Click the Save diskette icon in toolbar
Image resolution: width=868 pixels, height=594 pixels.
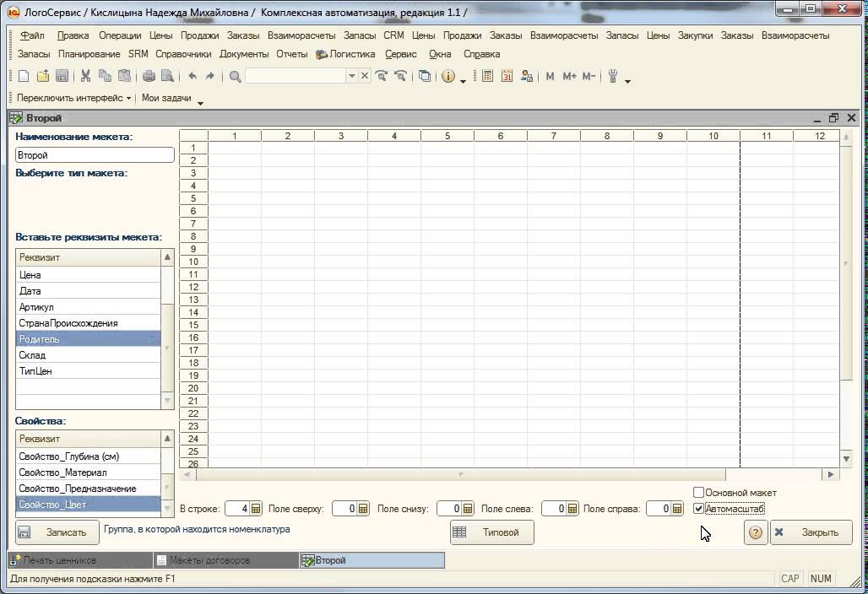point(62,76)
